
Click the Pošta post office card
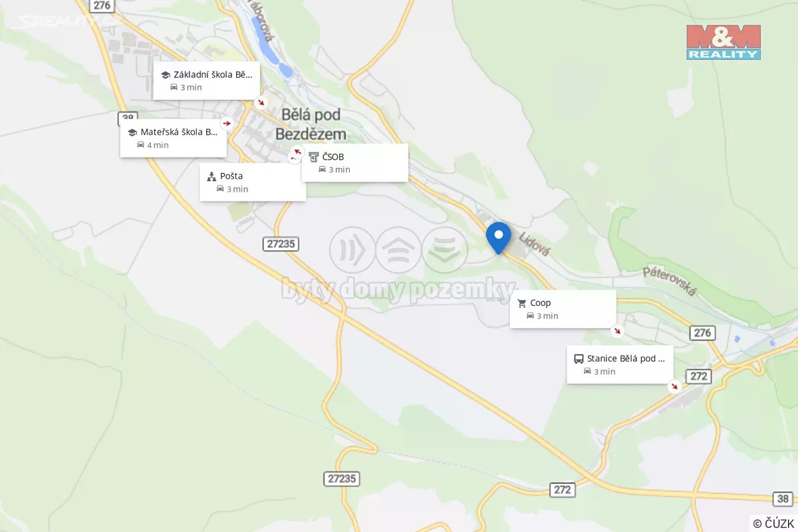253,182
